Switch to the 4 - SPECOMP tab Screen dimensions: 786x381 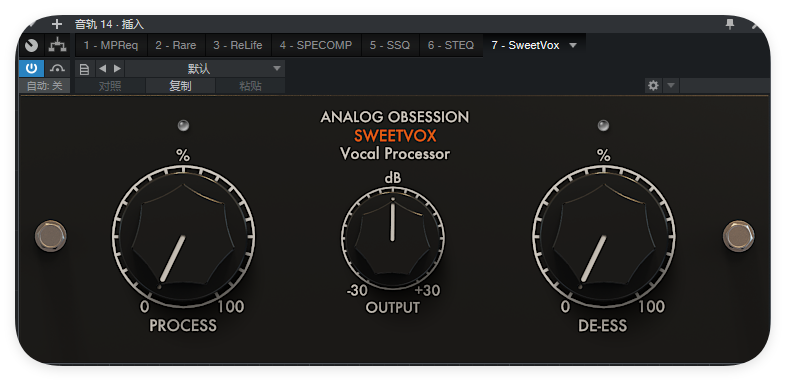point(316,46)
